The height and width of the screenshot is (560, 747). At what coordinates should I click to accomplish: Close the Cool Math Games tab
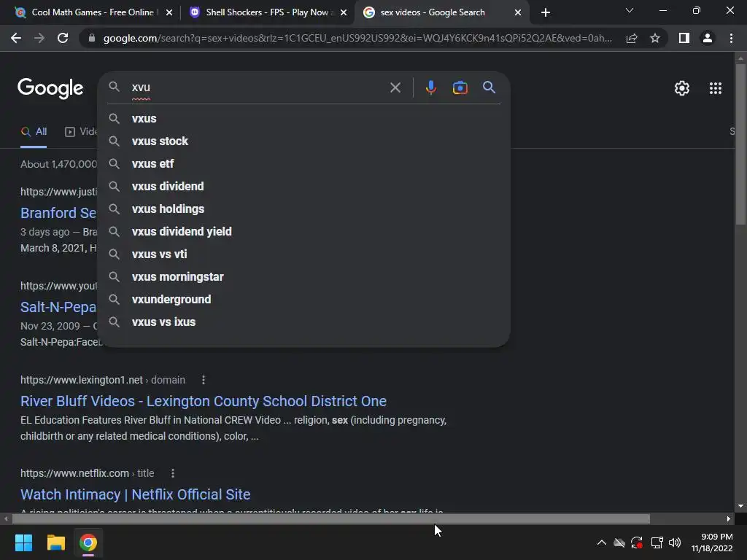click(x=169, y=12)
